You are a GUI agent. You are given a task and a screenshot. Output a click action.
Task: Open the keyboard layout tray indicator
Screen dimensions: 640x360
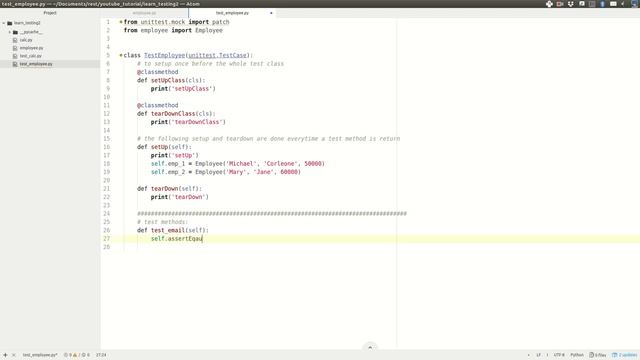point(613,4)
